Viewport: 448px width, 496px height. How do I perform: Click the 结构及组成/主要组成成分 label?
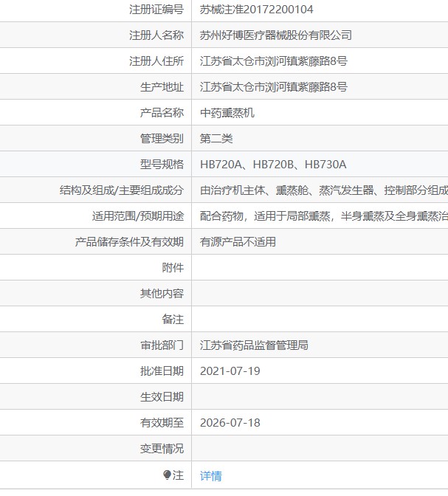(x=122, y=190)
